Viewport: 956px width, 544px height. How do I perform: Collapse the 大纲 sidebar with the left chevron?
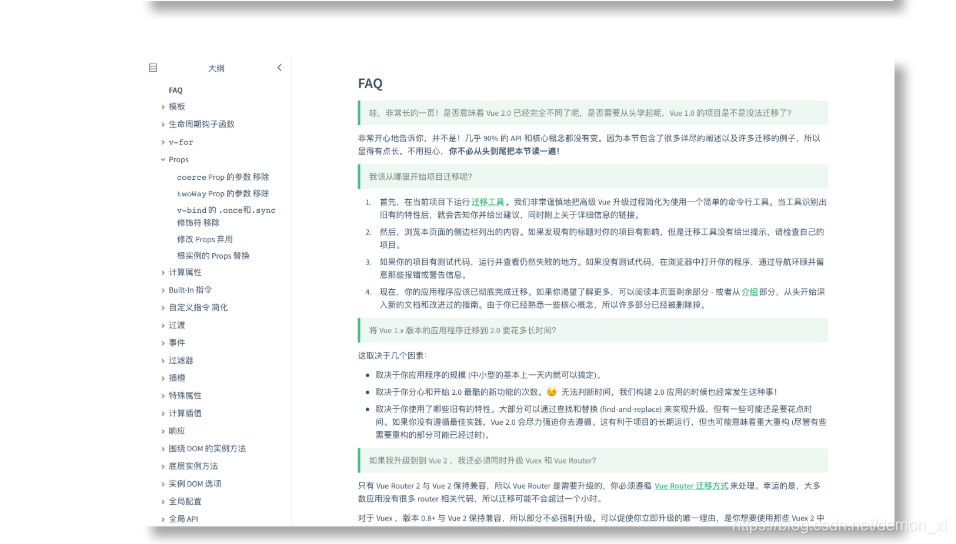pyautogui.click(x=279, y=68)
